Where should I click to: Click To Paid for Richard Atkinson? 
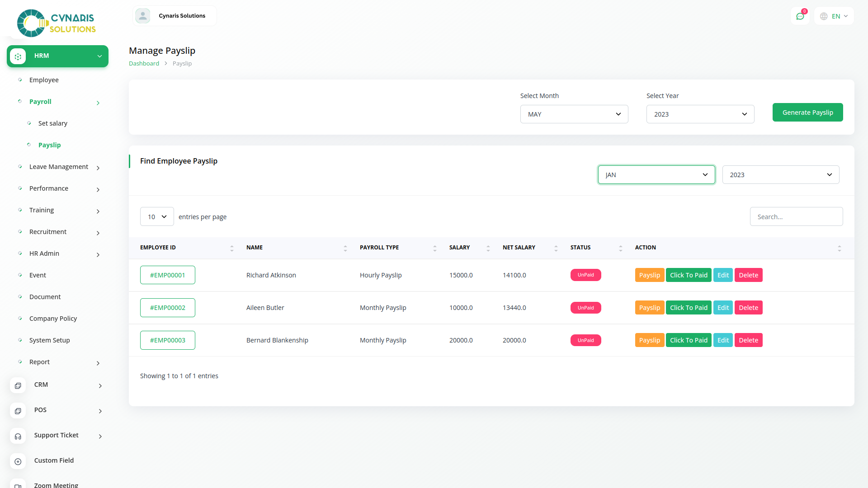click(688, 275)
